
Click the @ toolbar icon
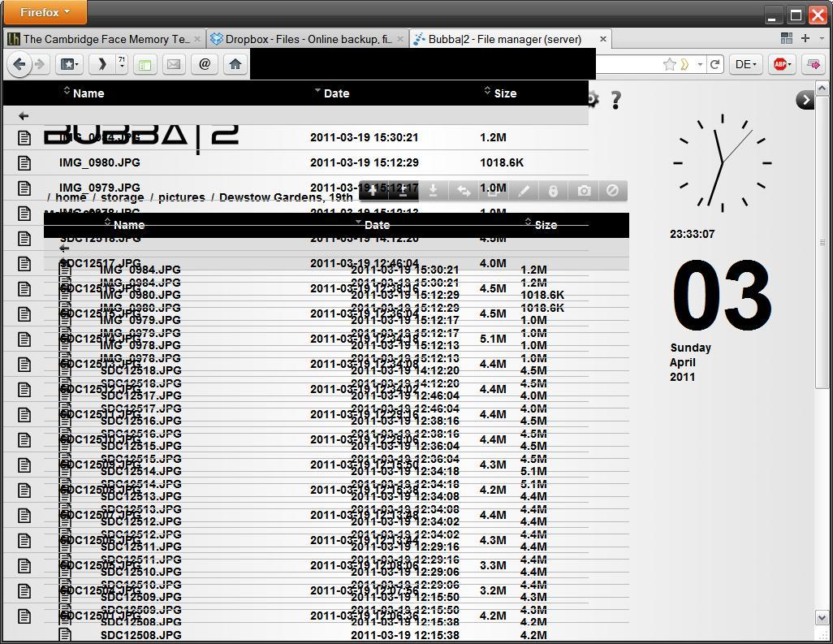tap(205, 64)
